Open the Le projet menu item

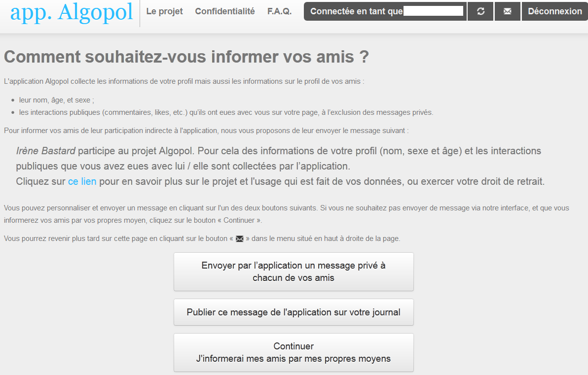[164, 11]
